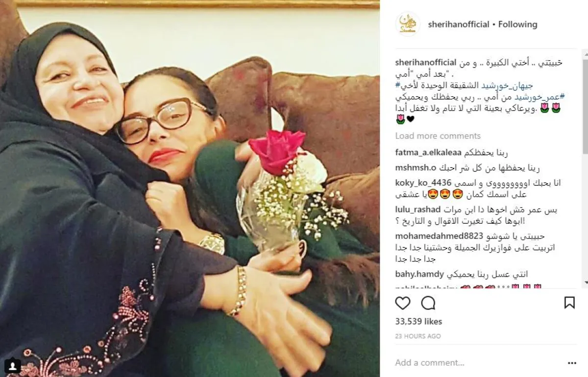Viewport: 588px width, 377px height.
Task: Open sherihanofficial profile avatar
Action: point(407,24)
